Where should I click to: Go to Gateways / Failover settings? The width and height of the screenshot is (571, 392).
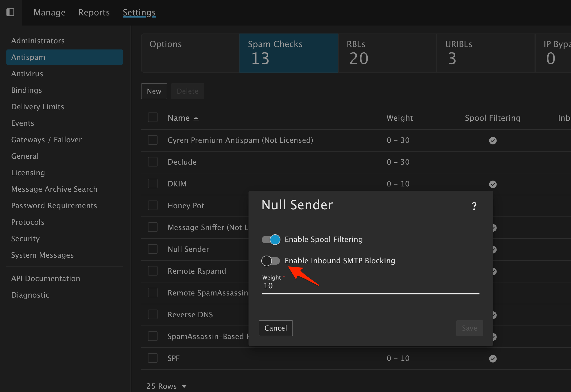(x=46, y=140)
